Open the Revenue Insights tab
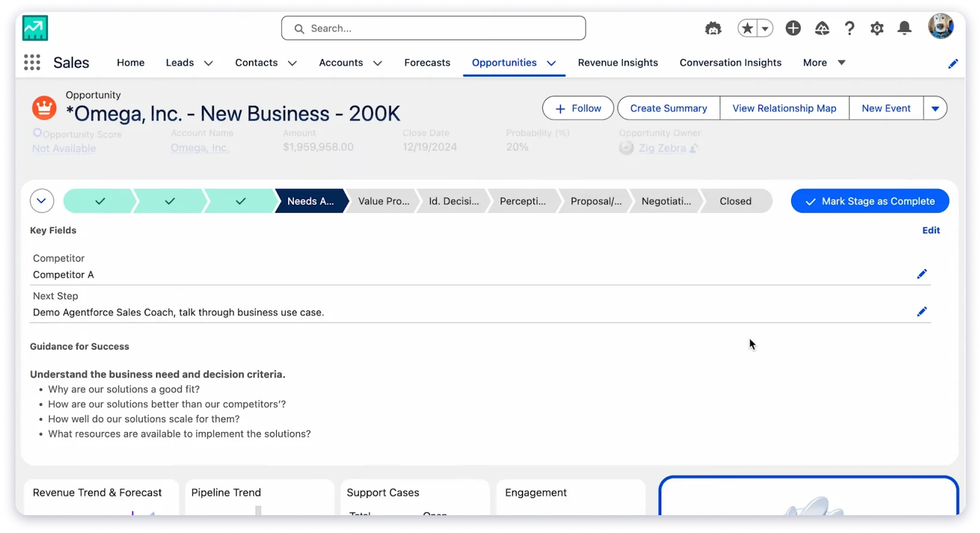Viewport: 980px width, 533px height. click(x=618, y=62)
